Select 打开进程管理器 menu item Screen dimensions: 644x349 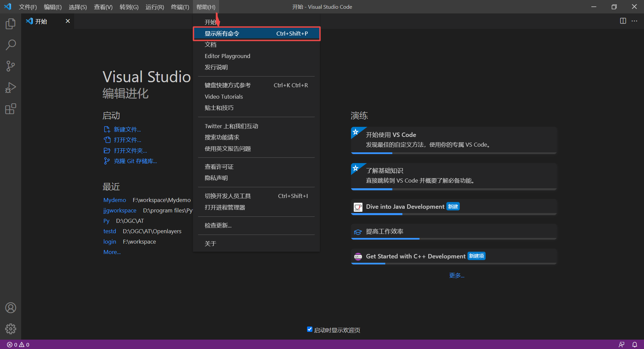256,207
